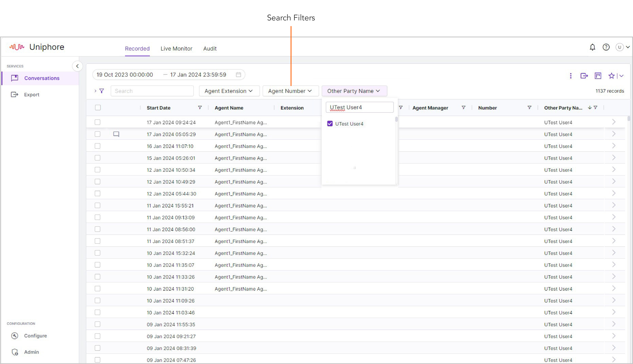This screenshot has height=364, width=633.
Task: Open the three-dot more options menu
Action: point(570,76)
